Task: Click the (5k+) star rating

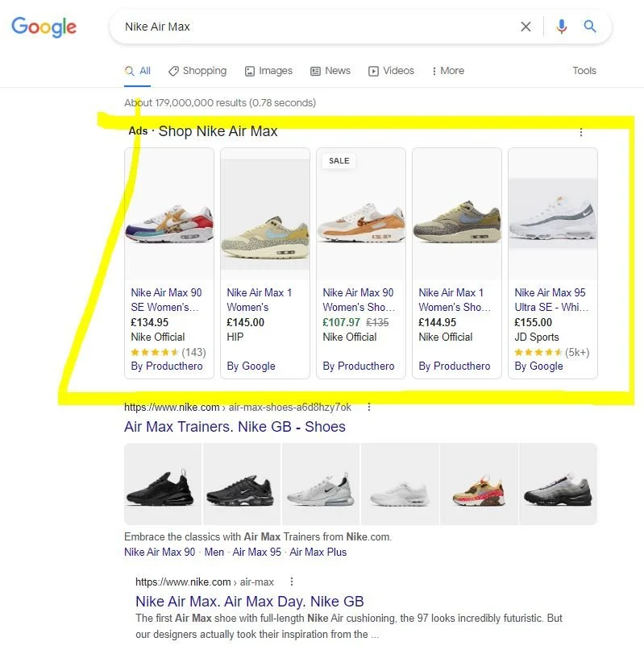Action: pyautogui.click(x=552, y=353)
